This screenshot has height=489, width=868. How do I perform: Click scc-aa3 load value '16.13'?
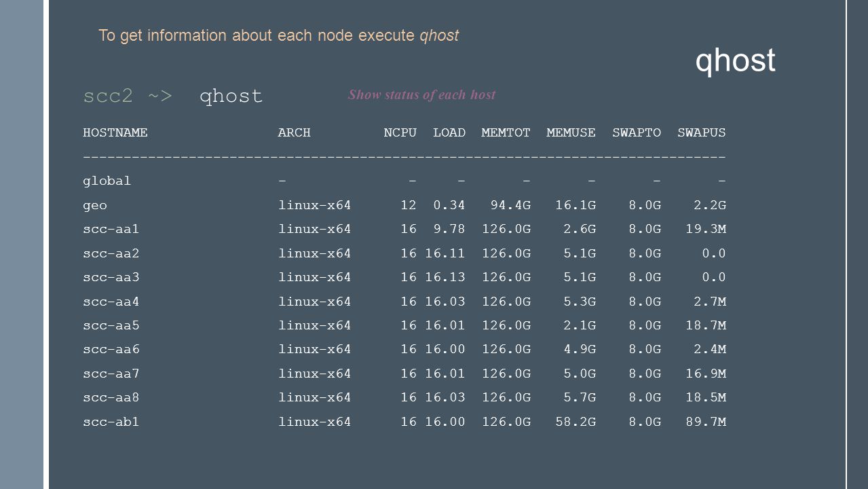click(445, 278)
